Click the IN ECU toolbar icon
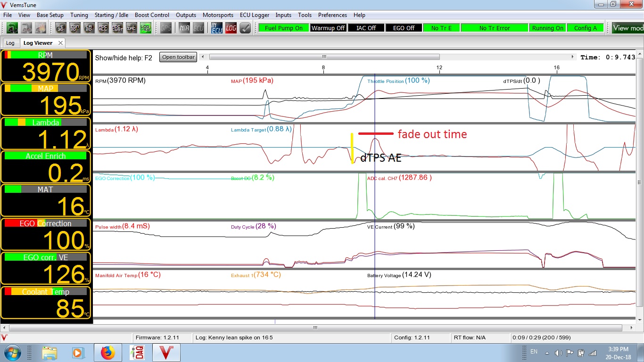The width and height of the screenshot is (644, 362). (x=217, y=28)
